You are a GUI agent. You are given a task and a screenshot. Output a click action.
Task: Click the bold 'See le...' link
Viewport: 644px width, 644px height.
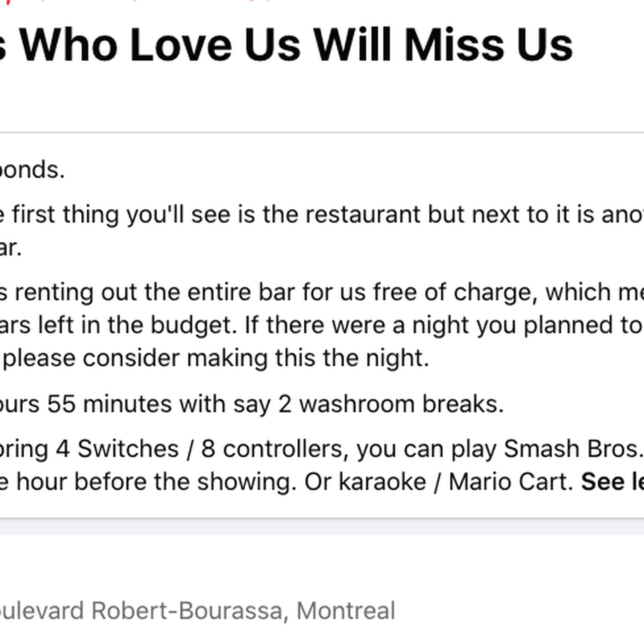click(612, 482)
